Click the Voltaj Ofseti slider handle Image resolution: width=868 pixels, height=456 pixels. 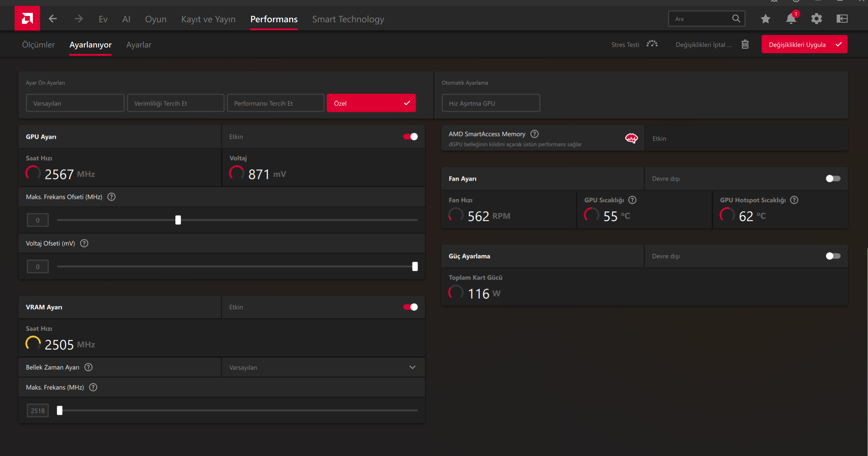[x=415, y=266]
